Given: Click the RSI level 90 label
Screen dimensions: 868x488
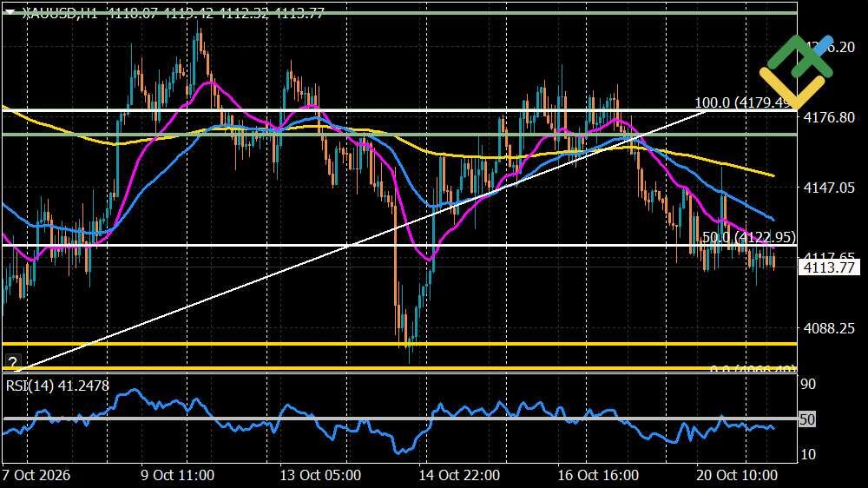Looking at the screenshot, I should coord(808,384).
